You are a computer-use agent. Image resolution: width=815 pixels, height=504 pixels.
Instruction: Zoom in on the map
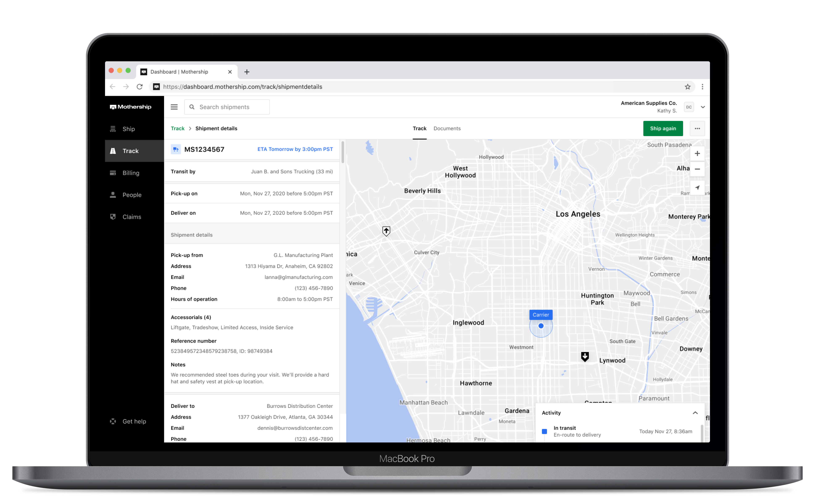tap(697, 154)
